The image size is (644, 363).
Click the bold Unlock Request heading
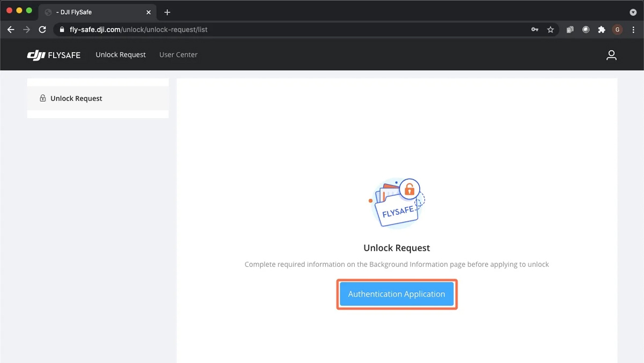[x=397, y=248]
